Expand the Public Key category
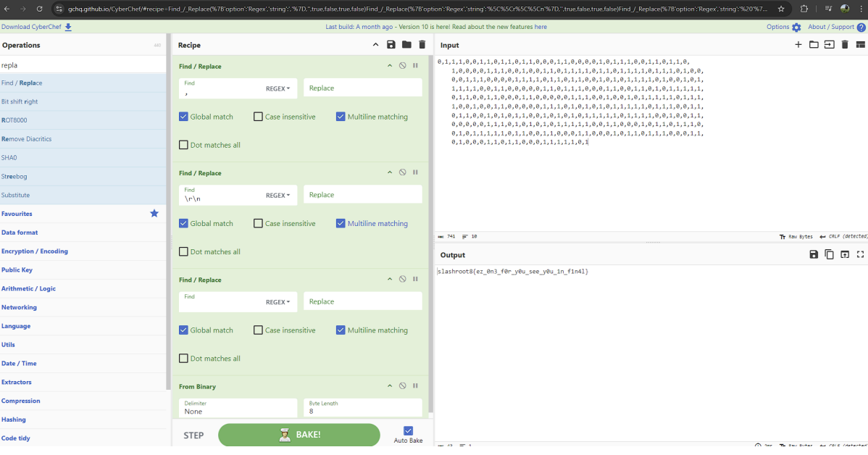This screenshot has width=868, height=455. pyautogui.click(x=83, y=270)
